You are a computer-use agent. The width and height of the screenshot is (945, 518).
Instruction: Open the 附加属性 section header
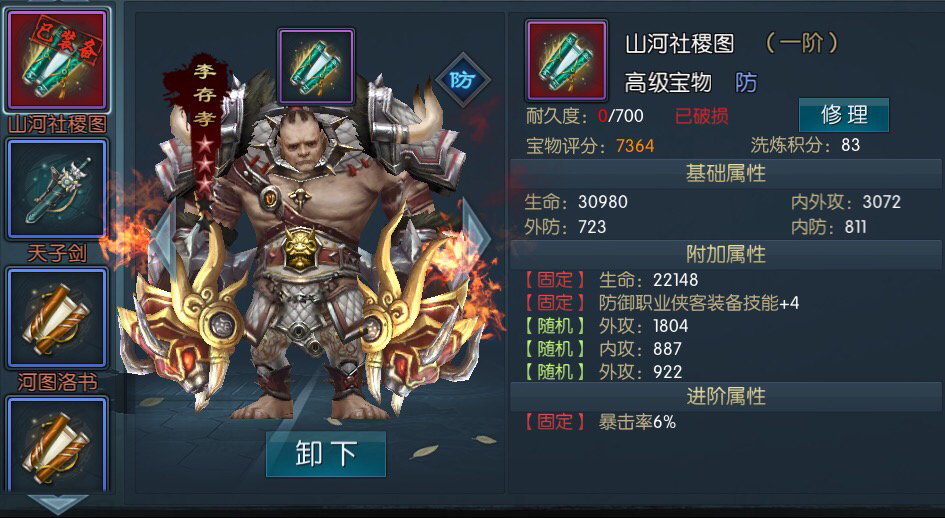click(x=726, y=254)
